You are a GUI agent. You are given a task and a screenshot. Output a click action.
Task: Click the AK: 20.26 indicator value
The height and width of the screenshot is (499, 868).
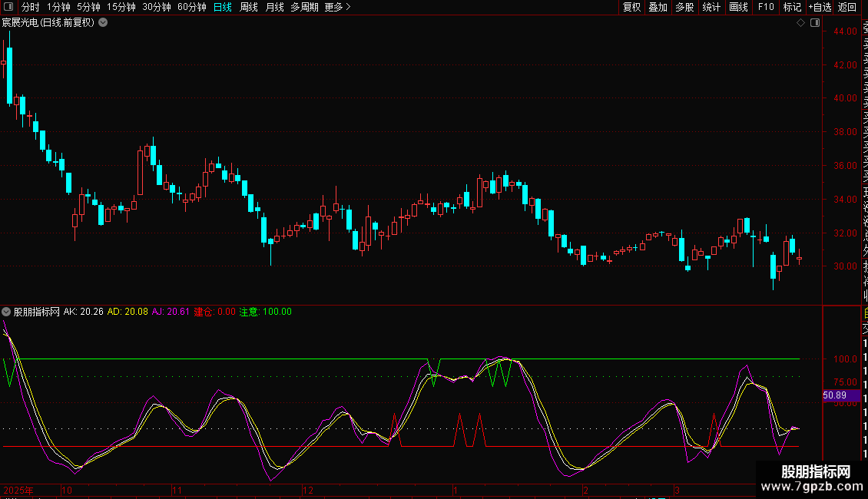[83, 312]
